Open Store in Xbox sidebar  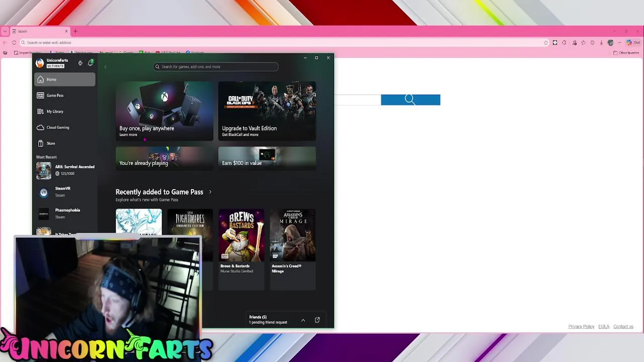(x=64, y=143)
